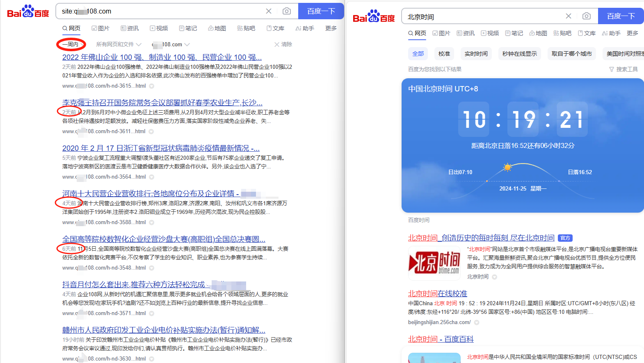
Task: Select 地图 tab in left window
Action: (217, 28)
